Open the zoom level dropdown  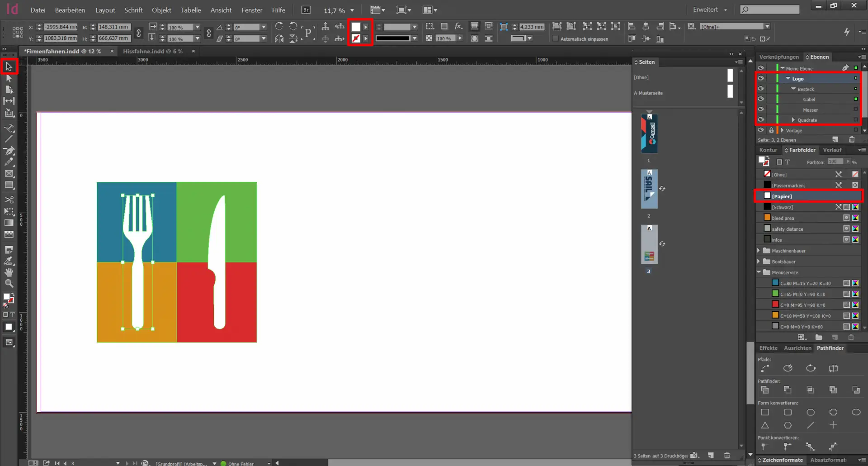coord(352,10)
